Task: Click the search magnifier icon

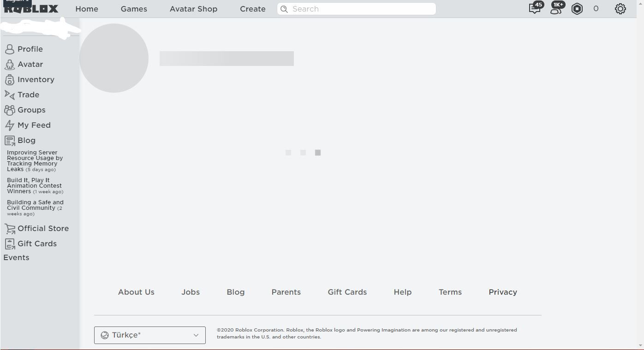Action: 284,9
